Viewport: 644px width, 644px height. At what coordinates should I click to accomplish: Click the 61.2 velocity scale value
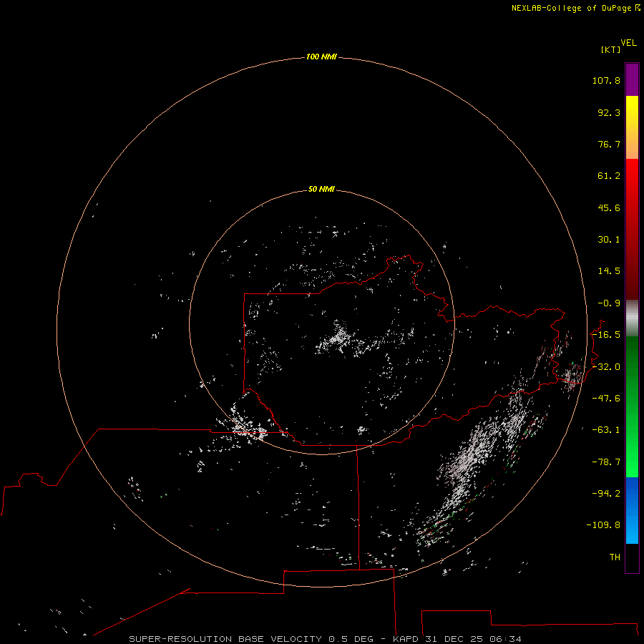pos(609,176)
